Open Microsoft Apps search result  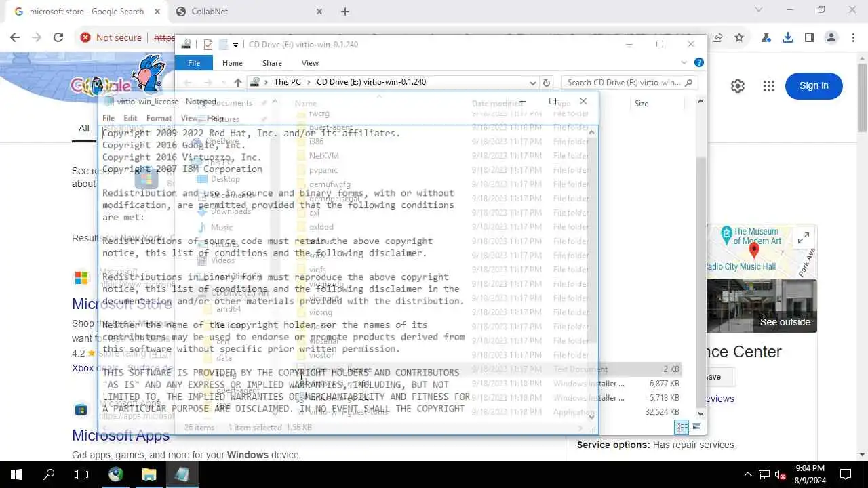121,435
